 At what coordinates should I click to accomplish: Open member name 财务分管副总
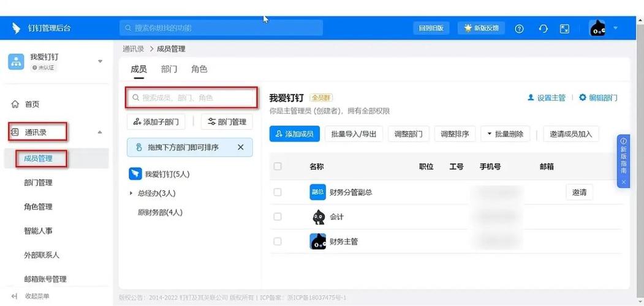(x=351, y=192)
